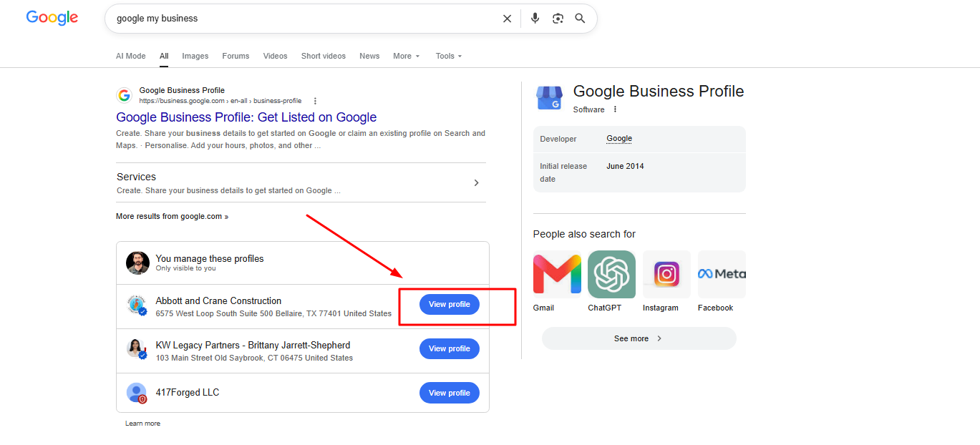Click Google favicon of Business Profile result
This screenshot has height=445, width=980.
point(125,95)
